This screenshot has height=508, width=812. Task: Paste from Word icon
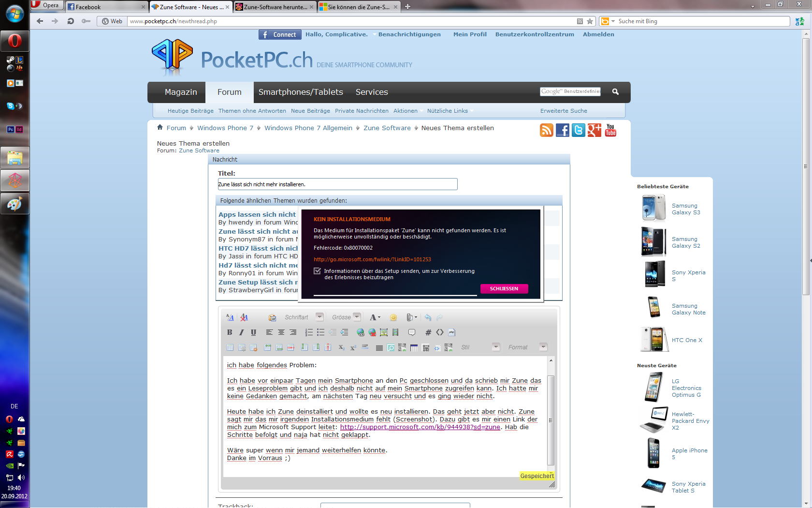(x=273, y=317)
